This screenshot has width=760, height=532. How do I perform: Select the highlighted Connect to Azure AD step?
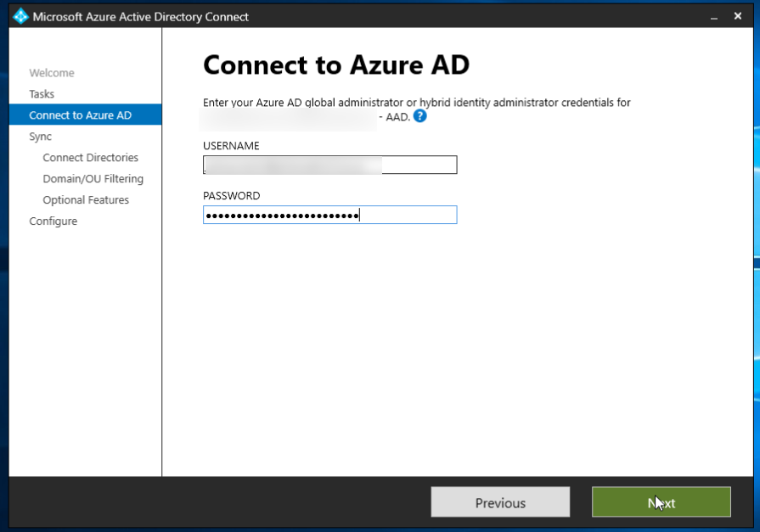[80, 115]
